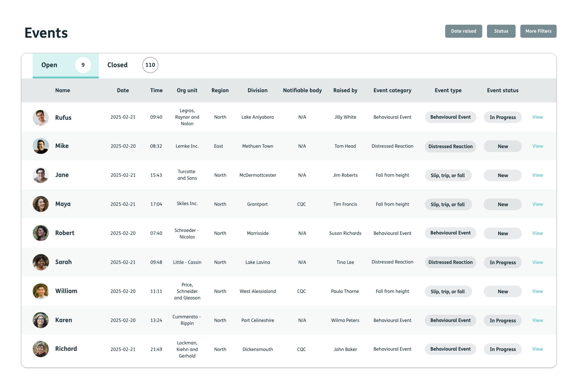Switch to the Closed tab

coord(117,65)
